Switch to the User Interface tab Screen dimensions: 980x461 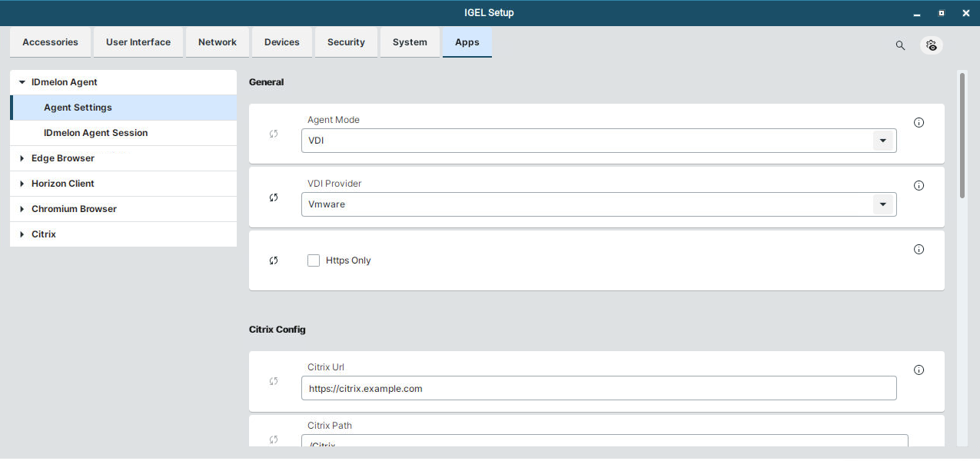(138, 42)
